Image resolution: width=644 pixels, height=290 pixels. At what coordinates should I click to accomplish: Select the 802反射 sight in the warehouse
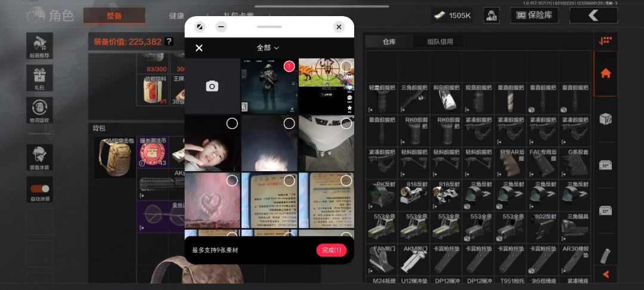[x=543, y=227]
